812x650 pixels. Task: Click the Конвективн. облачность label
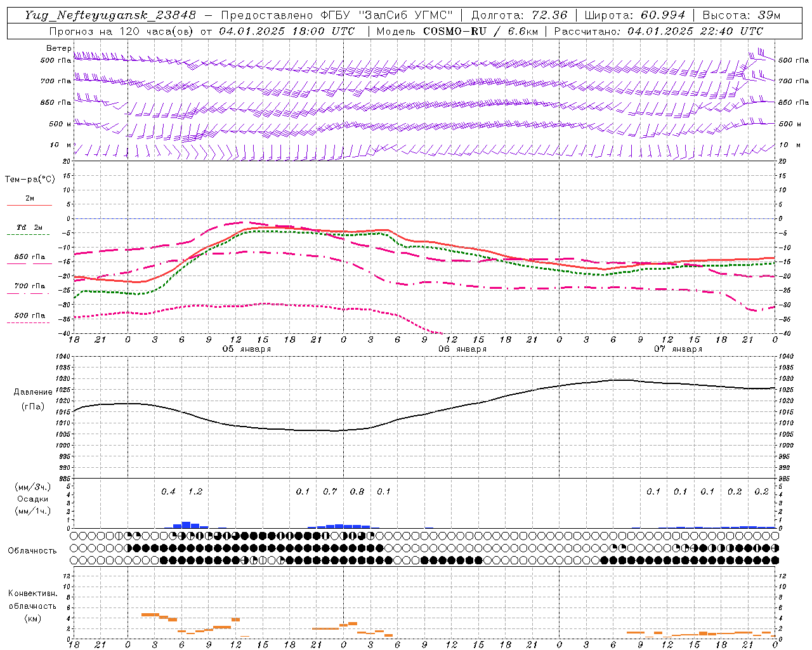[x=32, y=606]
